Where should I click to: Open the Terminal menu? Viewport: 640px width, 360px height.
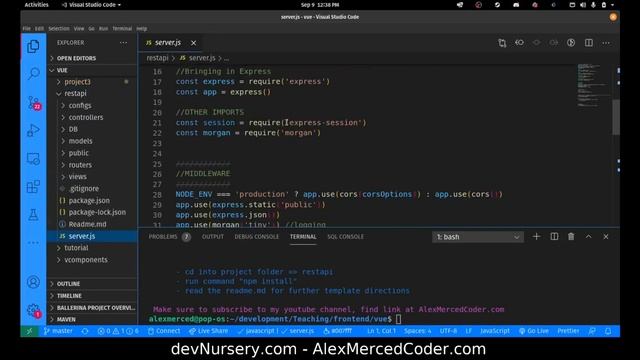122,29
